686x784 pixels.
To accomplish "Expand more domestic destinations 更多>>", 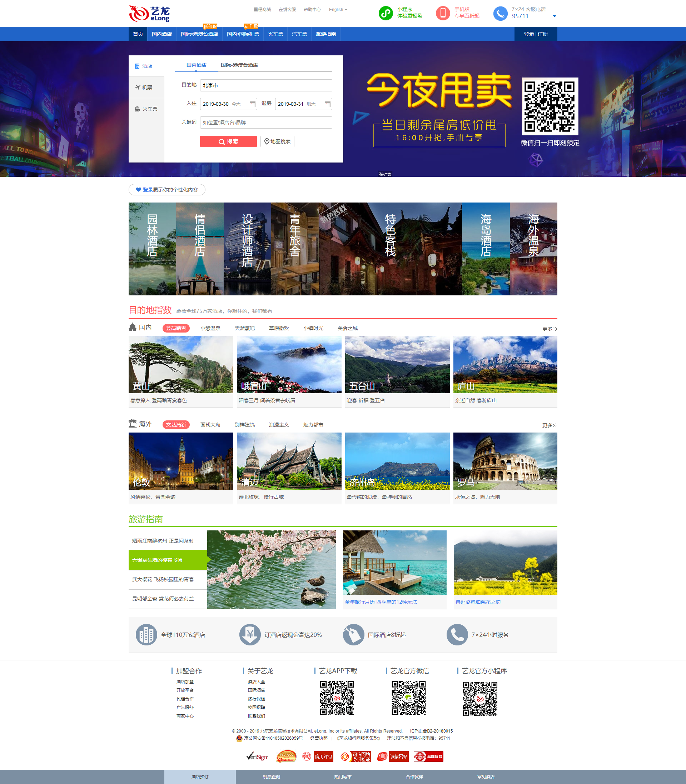I will (x=550, y=329).
